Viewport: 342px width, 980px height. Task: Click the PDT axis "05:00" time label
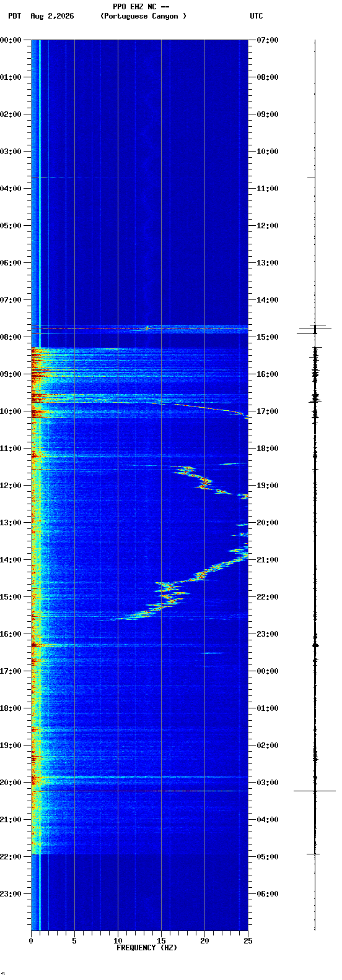click(11, 226)
